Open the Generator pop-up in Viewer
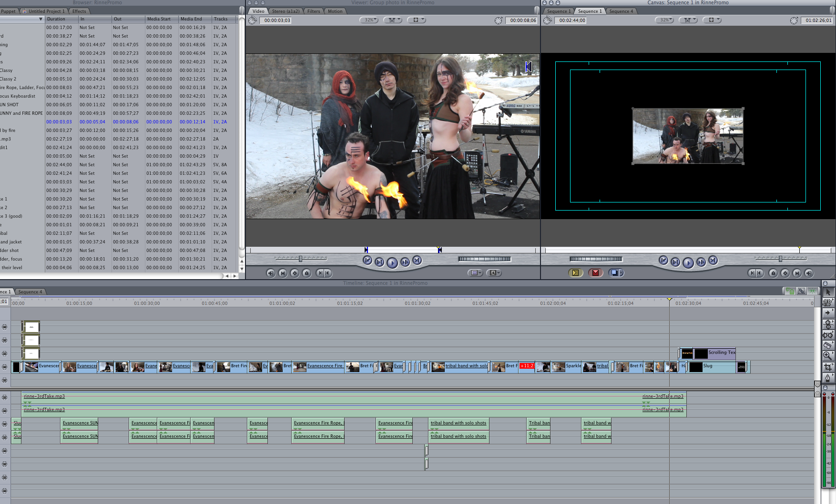836x504 pixels. 494,273
